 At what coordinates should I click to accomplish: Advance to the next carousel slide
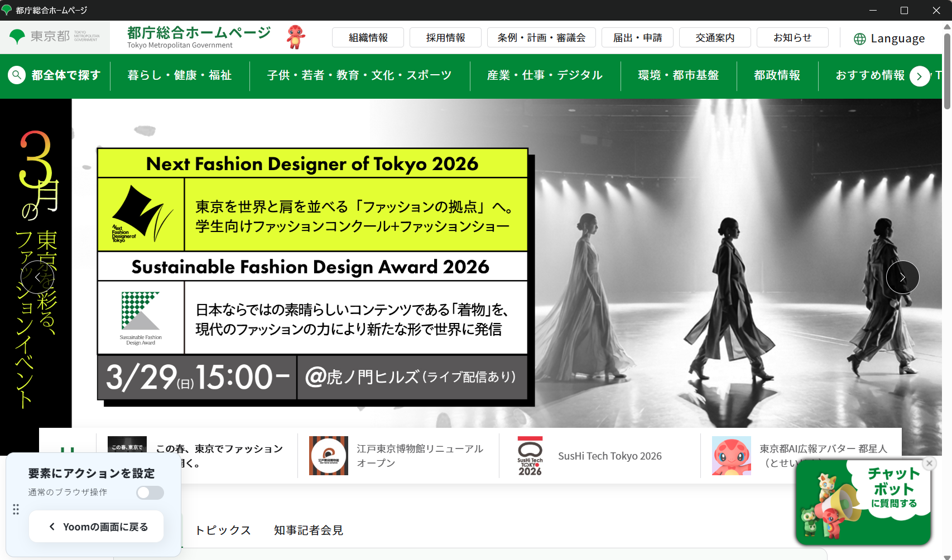tap(902, 277)
